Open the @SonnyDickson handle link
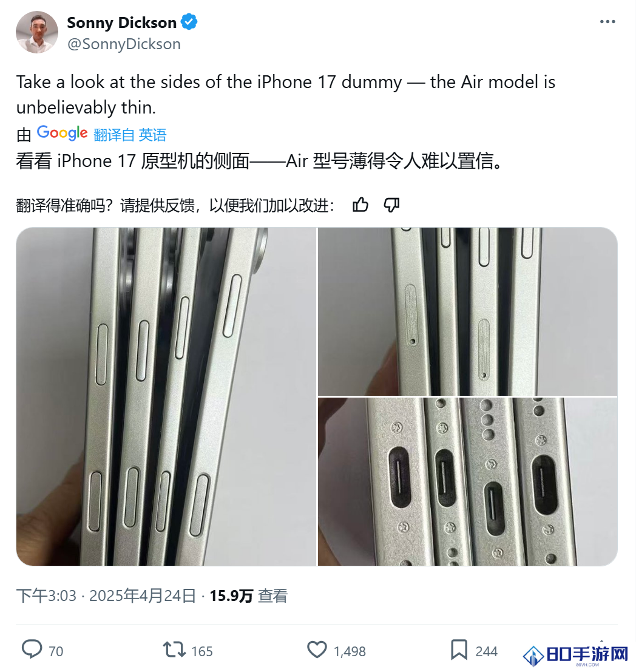Screen dimensions: 636x672 tap(124, 44)
